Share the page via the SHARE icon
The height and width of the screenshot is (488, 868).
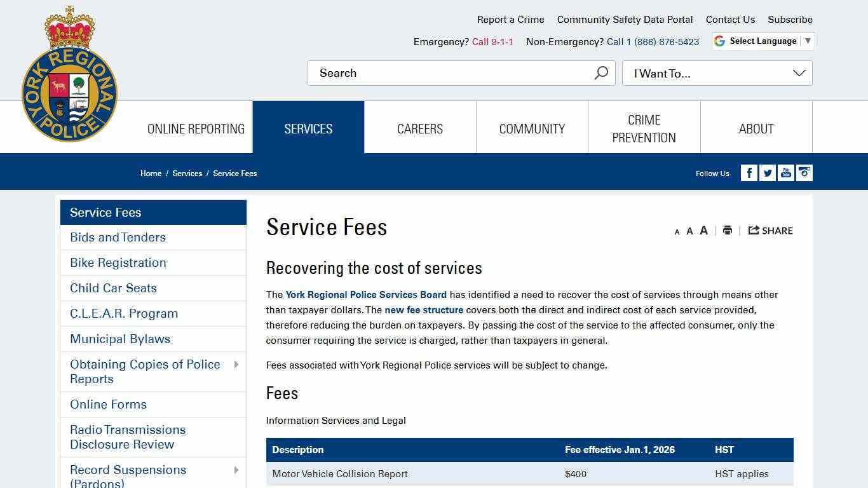tap(770, 230)
